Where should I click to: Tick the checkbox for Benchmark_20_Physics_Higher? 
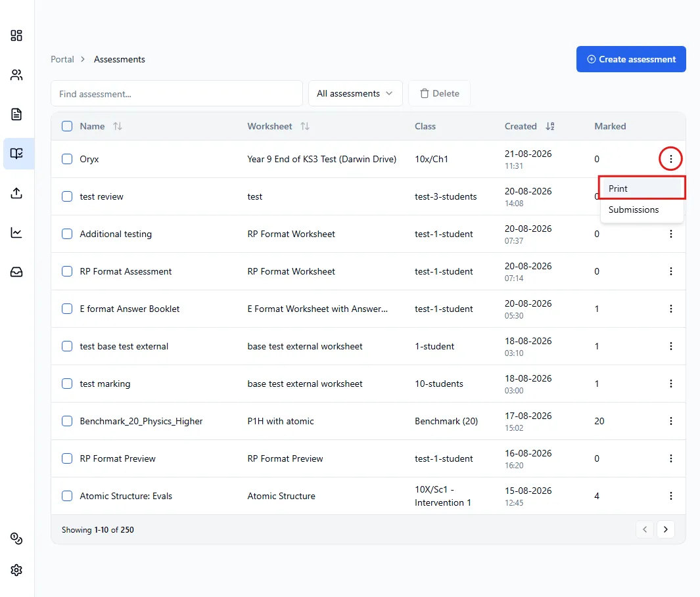(67, 421)
